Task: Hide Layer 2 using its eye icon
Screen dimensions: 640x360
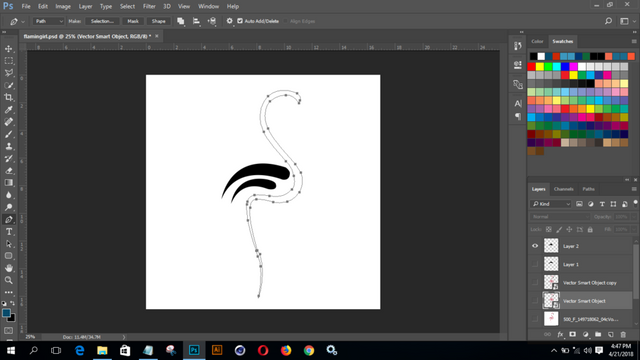Action: (x=535, y=246)
